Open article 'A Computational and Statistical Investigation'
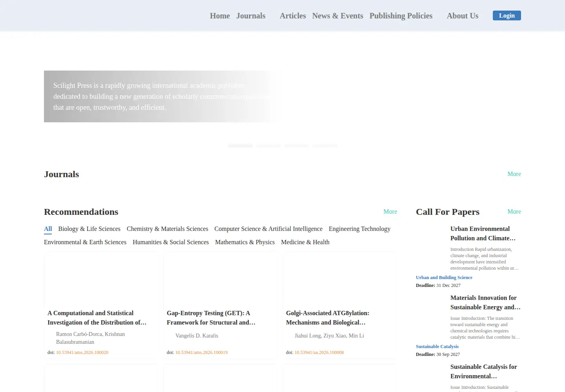The height and width of the screenshot is (392, 565). 97,318
